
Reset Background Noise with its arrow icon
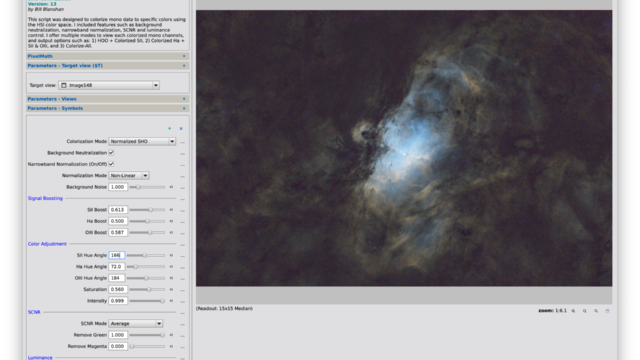pos(171,187)
